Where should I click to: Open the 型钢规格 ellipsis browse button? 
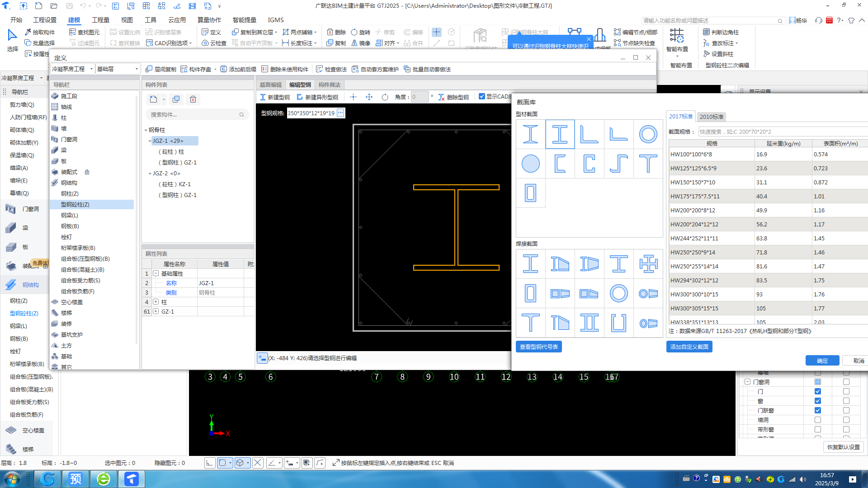tap(341, 113)
